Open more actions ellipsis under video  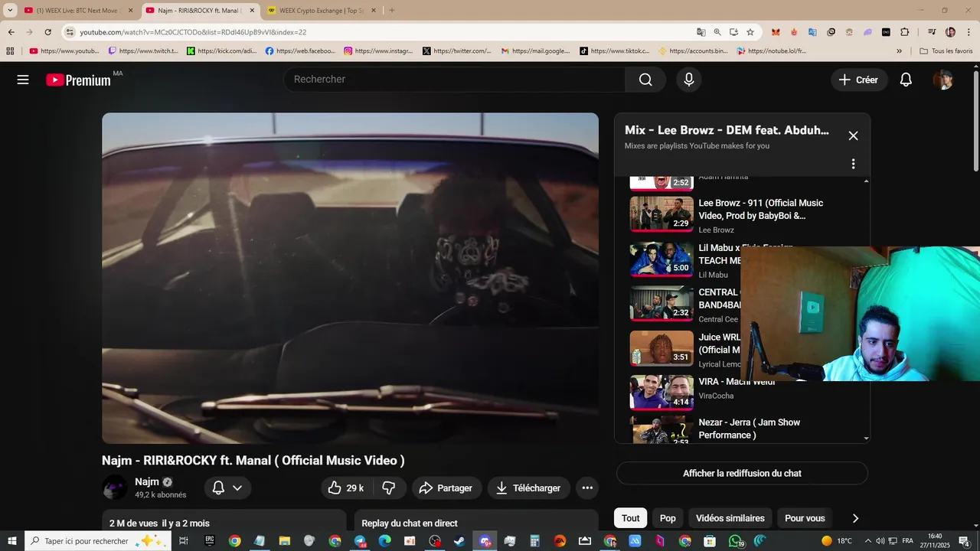(x=587, y=487)
